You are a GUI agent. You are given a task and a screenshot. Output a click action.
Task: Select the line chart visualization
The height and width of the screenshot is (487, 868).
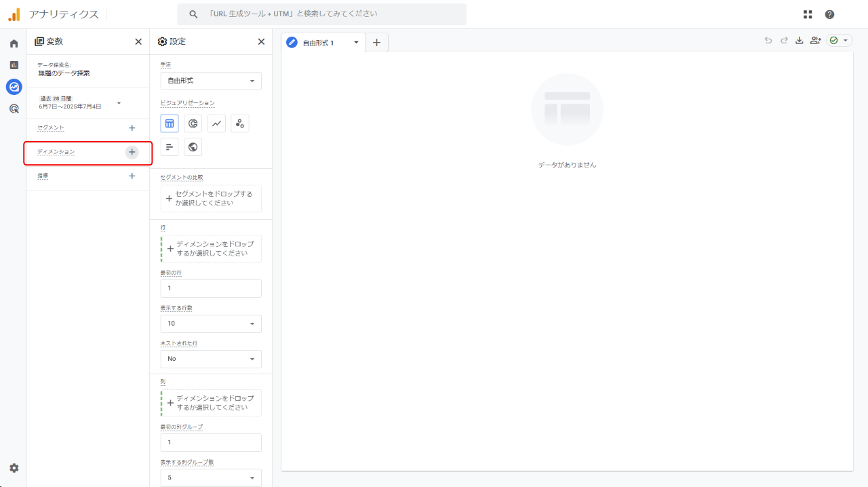[x=216, y=123]
